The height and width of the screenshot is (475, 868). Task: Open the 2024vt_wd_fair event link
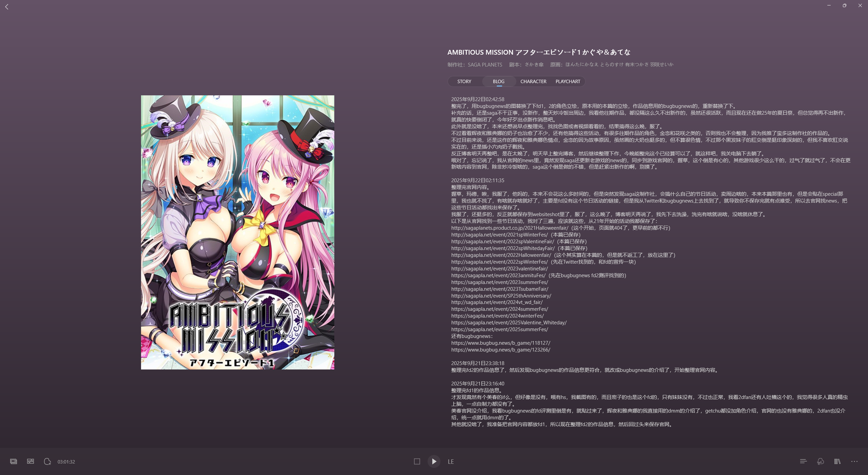pos(497,302)
